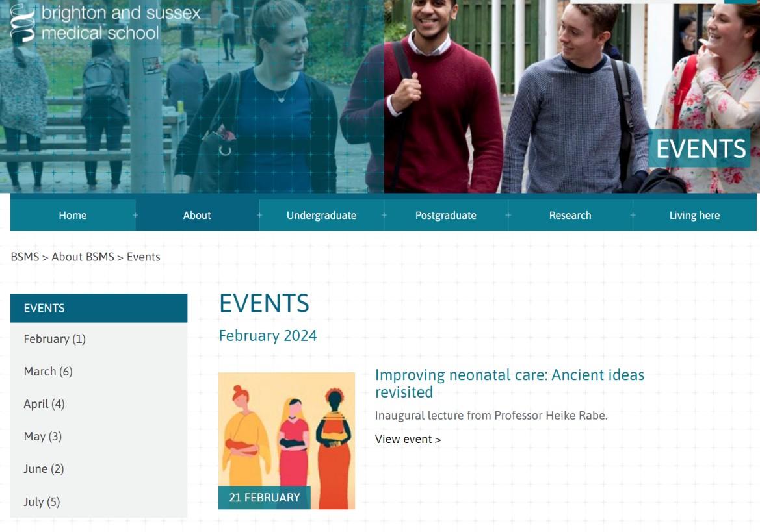Viewport: 760px width, 532px height.
Task: Open the About navigation item
Action: 197,216
